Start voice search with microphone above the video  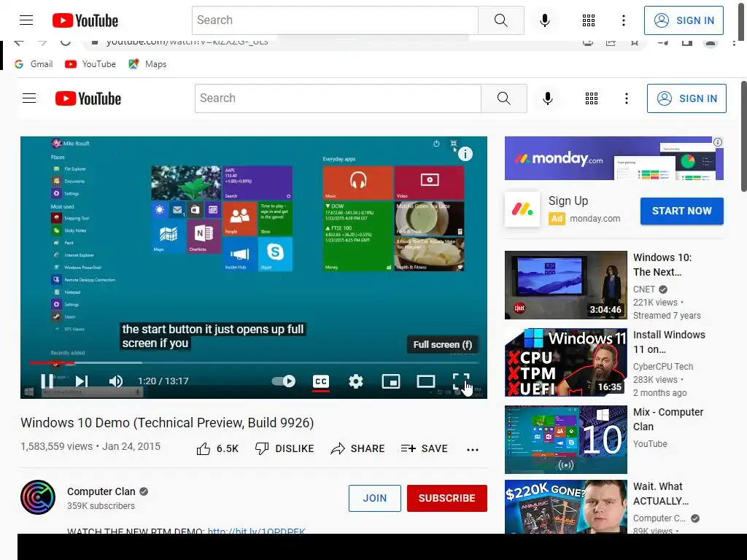coord(548,98)
